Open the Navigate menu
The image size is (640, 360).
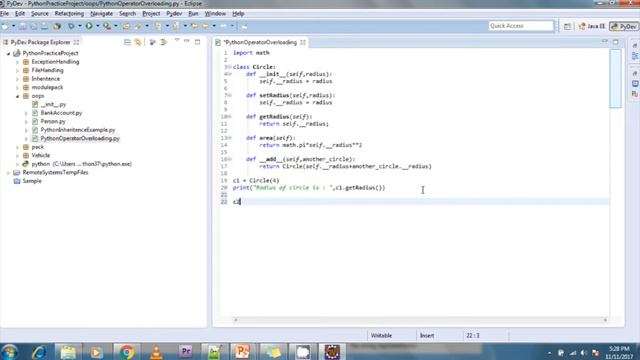click(102, 13)
